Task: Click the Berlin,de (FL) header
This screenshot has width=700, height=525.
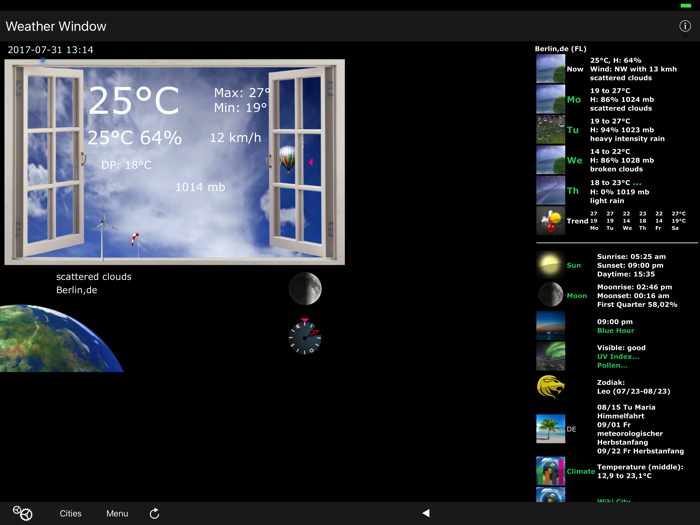Action: [561, 49]
